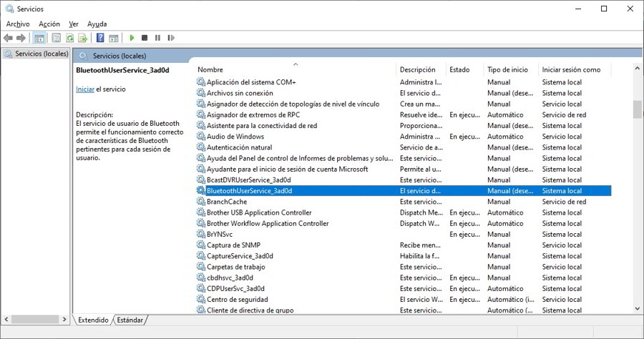Pause the service using the pause icon
Viewport: 644px width, 339px height.
pyautogui.click(x=157, y=38)
